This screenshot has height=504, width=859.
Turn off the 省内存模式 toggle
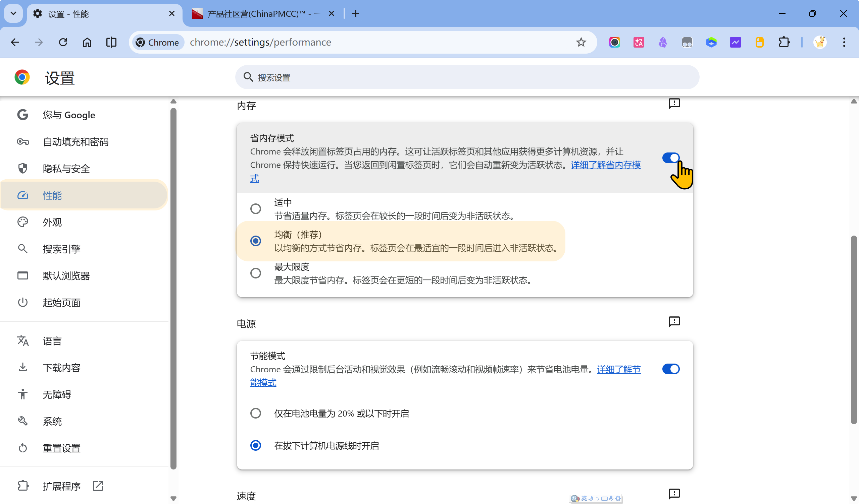[670, 158]
